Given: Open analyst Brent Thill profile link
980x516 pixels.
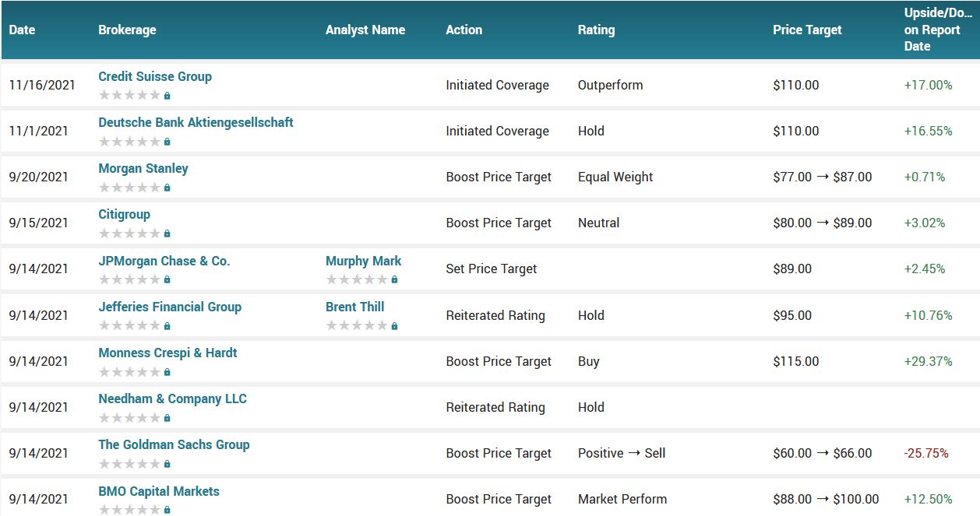Looking at the screenshot, I should 355,307.
